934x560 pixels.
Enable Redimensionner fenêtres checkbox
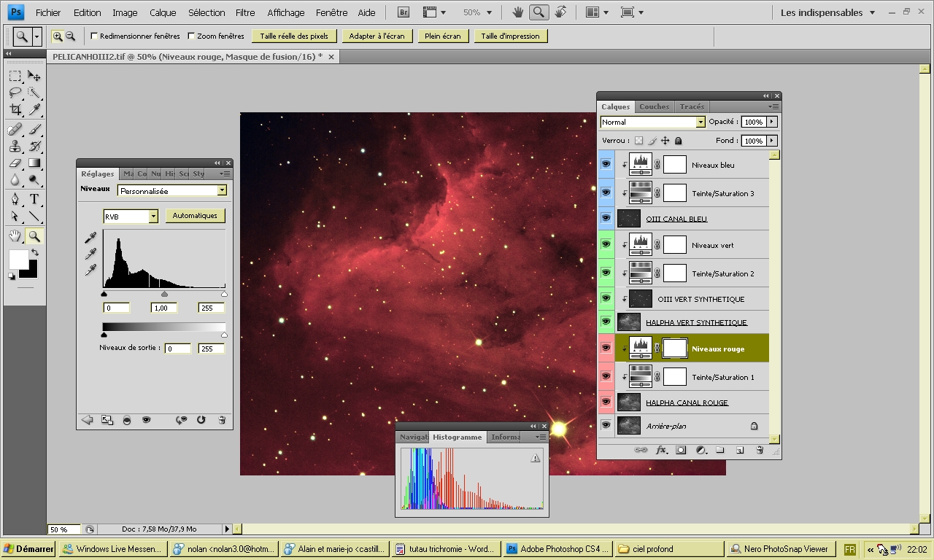pyautogui.click(x=94, y=36)
